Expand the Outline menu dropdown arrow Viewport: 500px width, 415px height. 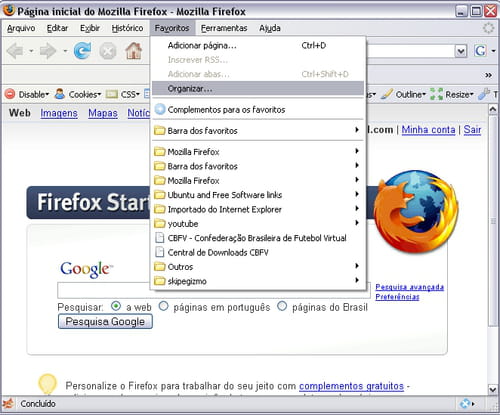(424, 94)
